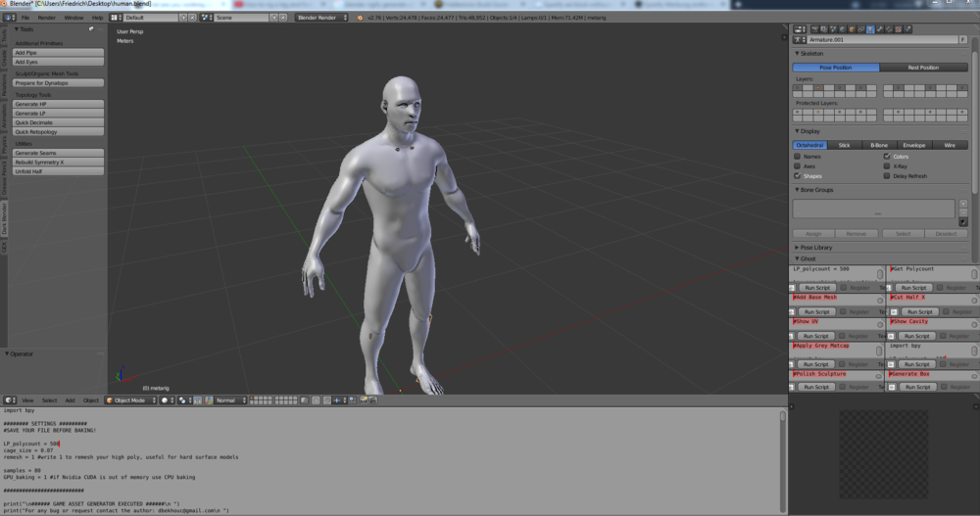This screenshot has height=516, width=980.
Task: Open the Window menu
Action: [73, 18]
